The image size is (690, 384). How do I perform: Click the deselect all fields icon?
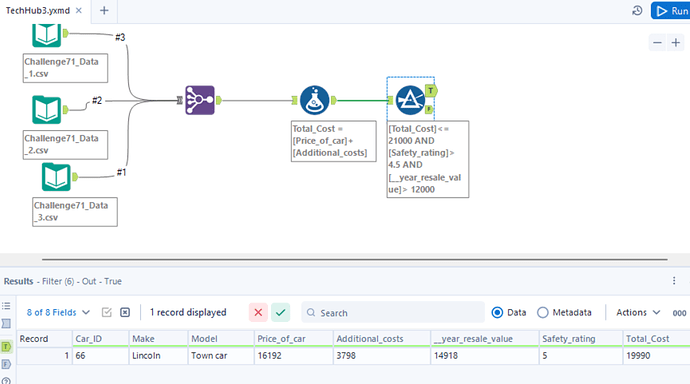pyautogui.click(x=125, y=312)
